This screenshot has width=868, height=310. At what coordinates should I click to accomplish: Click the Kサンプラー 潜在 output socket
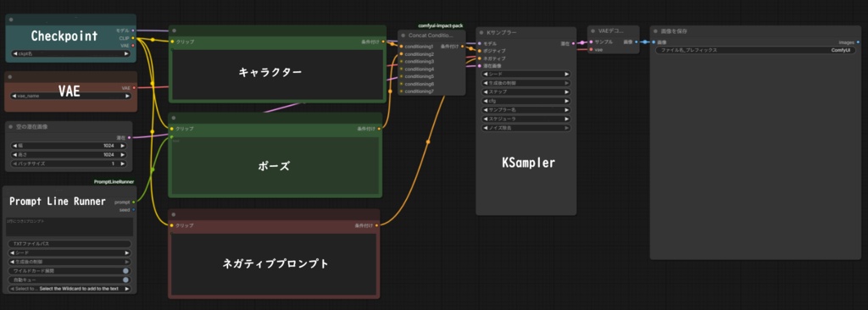pos(574,42)
